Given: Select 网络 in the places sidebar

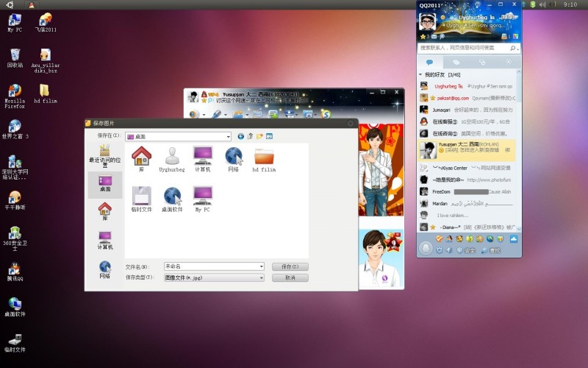Looking at the screenshot, I should [x=105, y=269].
